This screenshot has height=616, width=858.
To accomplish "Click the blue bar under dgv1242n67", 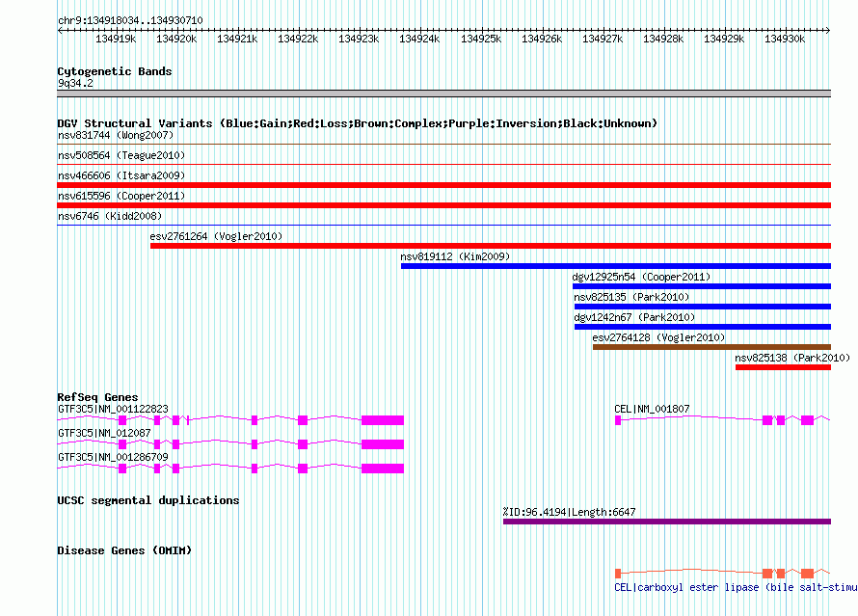I will (703, 327).
